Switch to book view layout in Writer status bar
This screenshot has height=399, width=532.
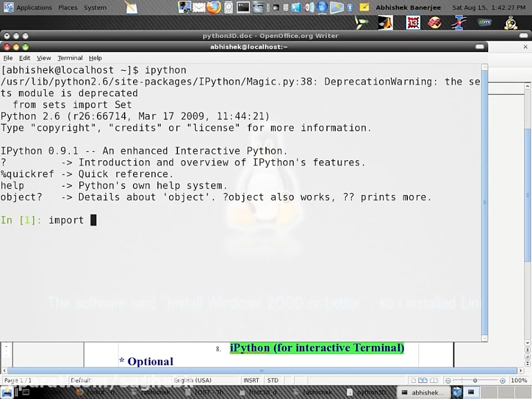[434, 380]
